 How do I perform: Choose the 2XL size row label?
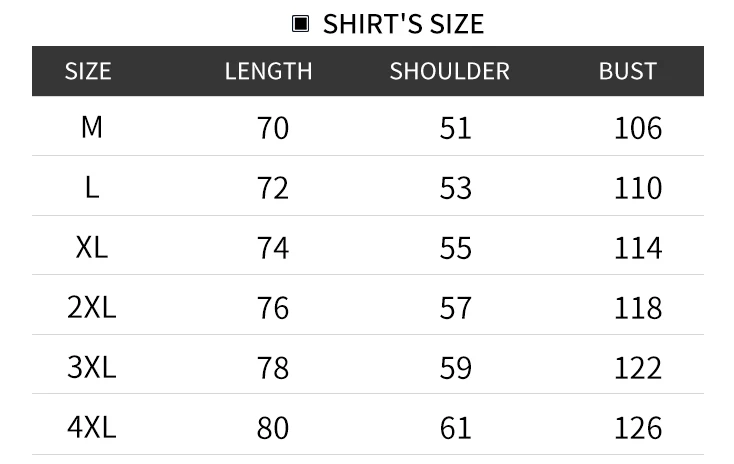(91, 307)
